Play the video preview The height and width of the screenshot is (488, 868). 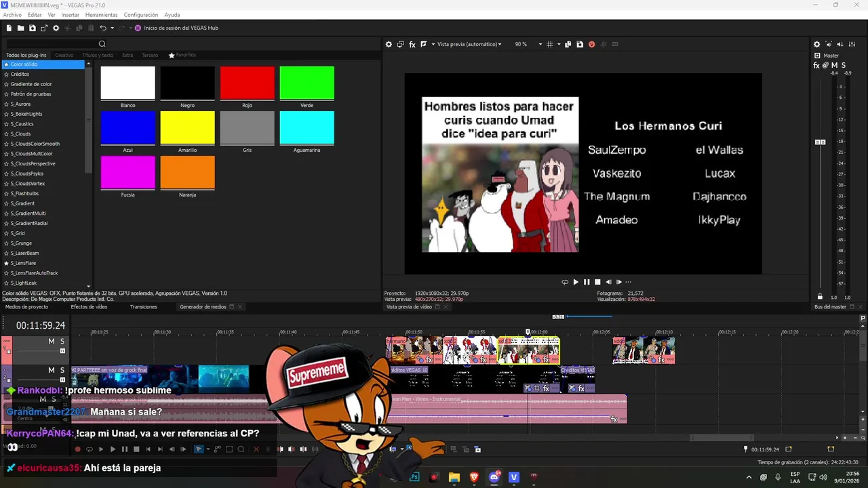pyautogui.click(x=576, y=282)
